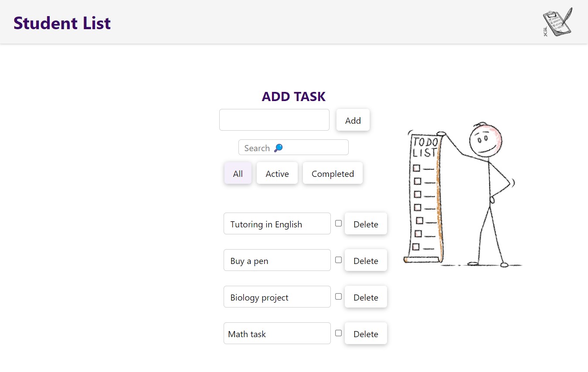Click the clipboard logo icon in header

point(557,22)
